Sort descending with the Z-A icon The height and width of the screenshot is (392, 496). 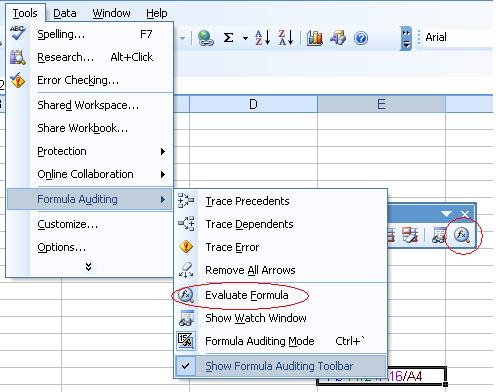(286, 37)
